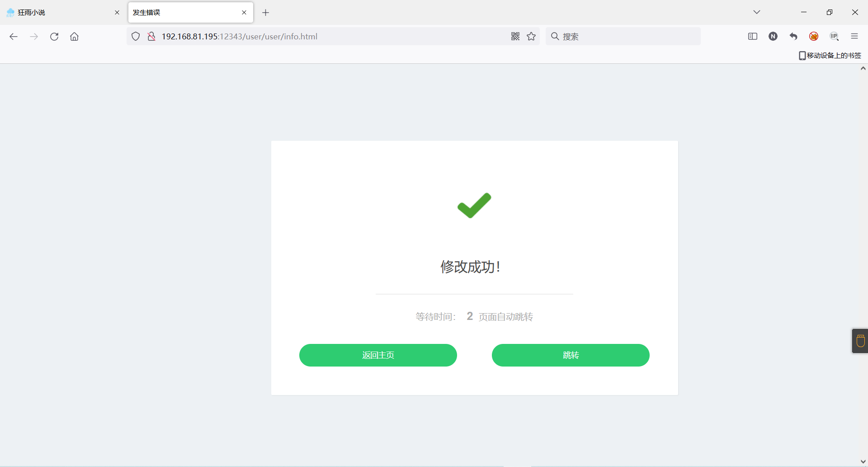
Task: Expand the list all tabs dropdown
Action: point(757,12)
